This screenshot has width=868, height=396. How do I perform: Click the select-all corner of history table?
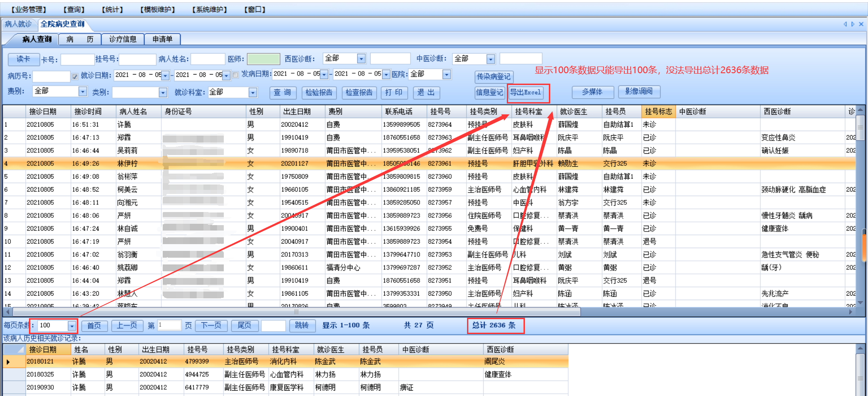pyautogui.click(x=14, y=349)
